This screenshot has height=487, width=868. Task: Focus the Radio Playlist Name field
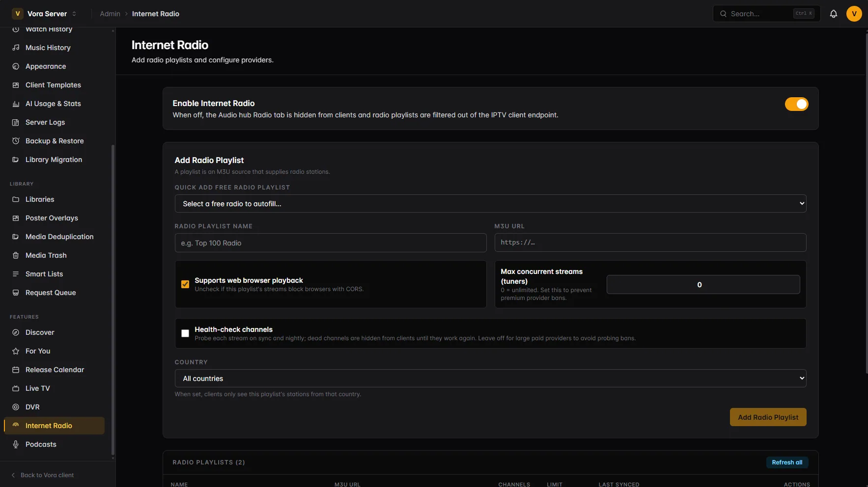[331, 243]
